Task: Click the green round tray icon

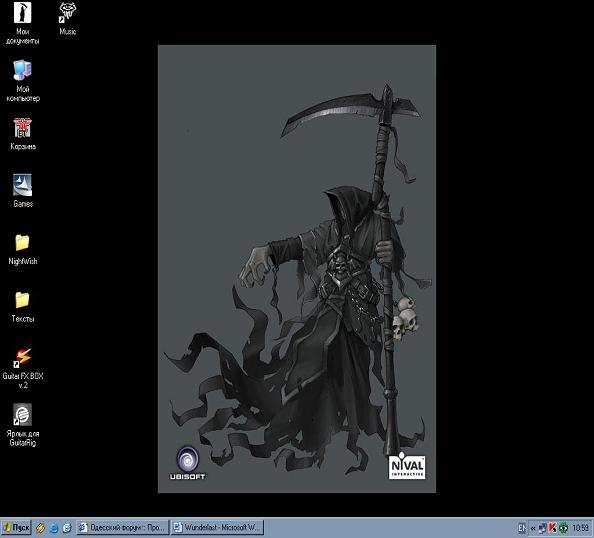Action: click(564, 528)
